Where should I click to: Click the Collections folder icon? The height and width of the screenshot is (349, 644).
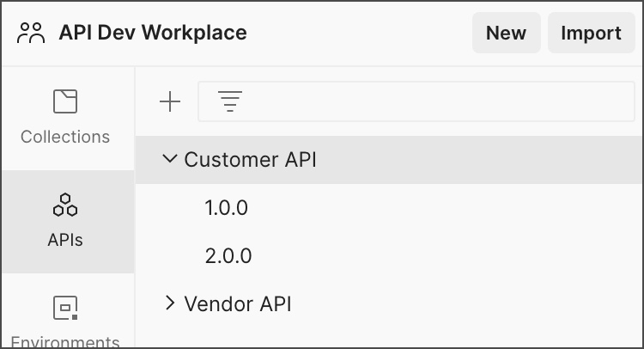pyautogui.click(x=65, y=101)
